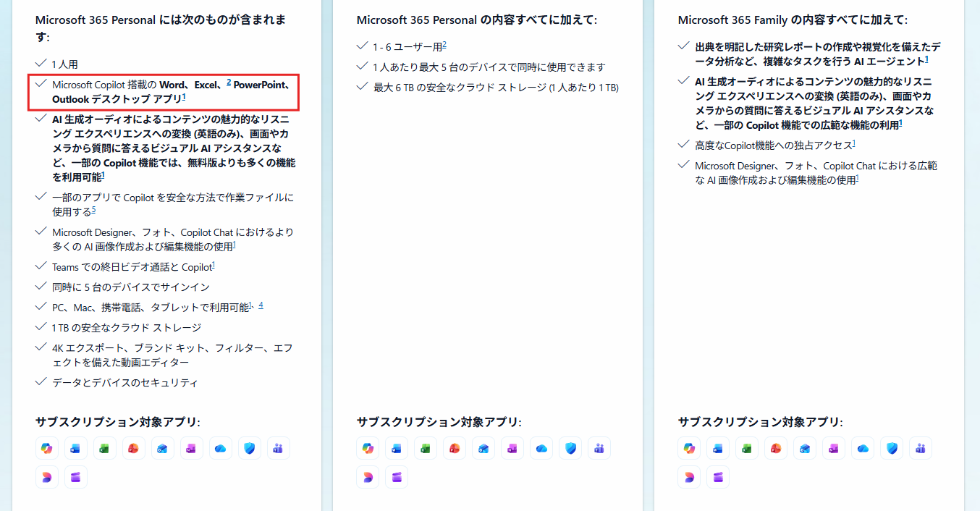980x511 pixels.
Task: Click the Teams icon in the Personal card
Action: point(279,448)
